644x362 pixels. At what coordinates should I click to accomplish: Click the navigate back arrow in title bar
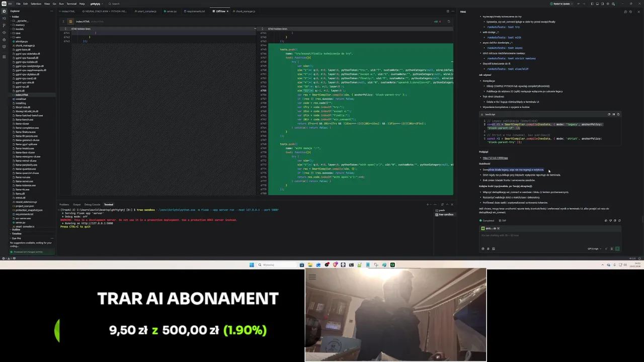(x=578, y=4)
